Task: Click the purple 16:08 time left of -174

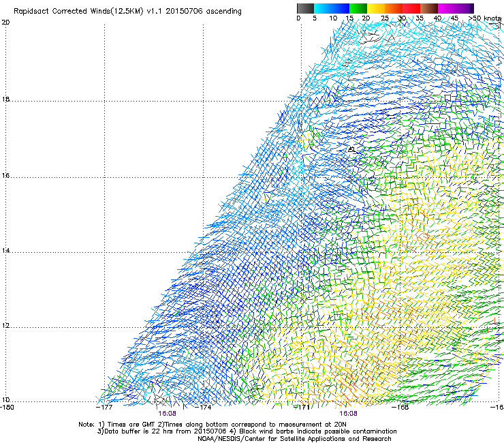Action: coord(167,414)
